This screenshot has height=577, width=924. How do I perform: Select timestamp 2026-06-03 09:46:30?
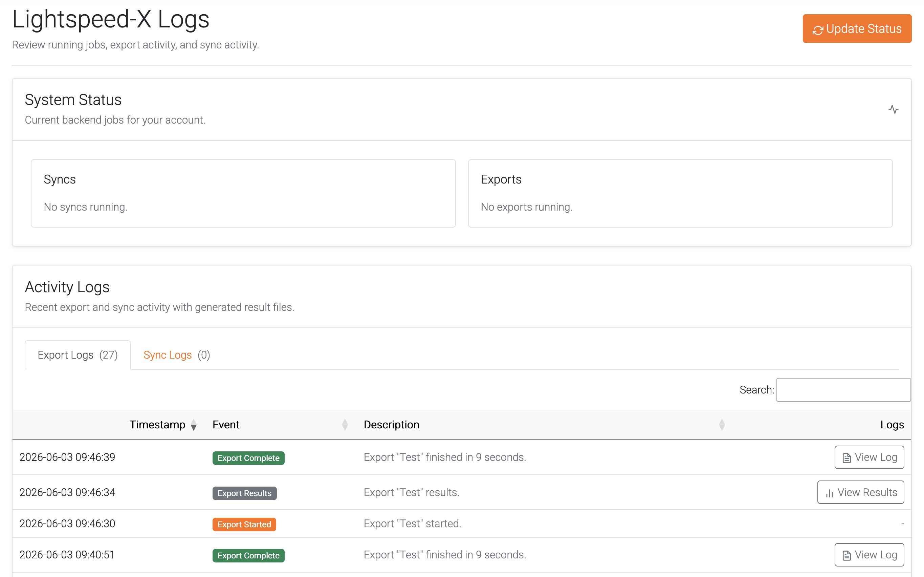point(67,523)
